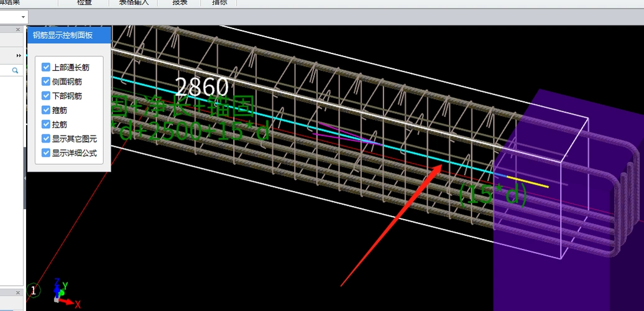This screenshot has height=311, width=644.
Task: Switch to the 表格输入 tab
Action: tap(133, 3)
